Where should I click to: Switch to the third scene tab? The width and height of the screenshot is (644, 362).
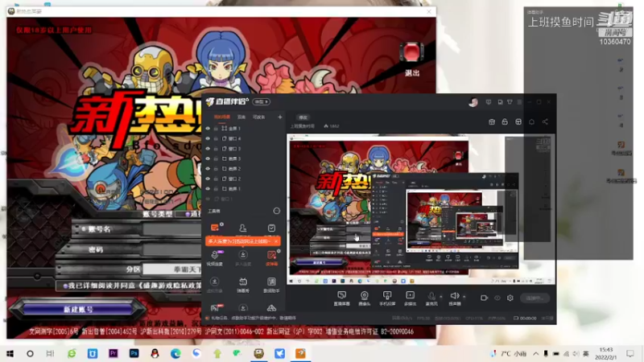pos(258,117)
